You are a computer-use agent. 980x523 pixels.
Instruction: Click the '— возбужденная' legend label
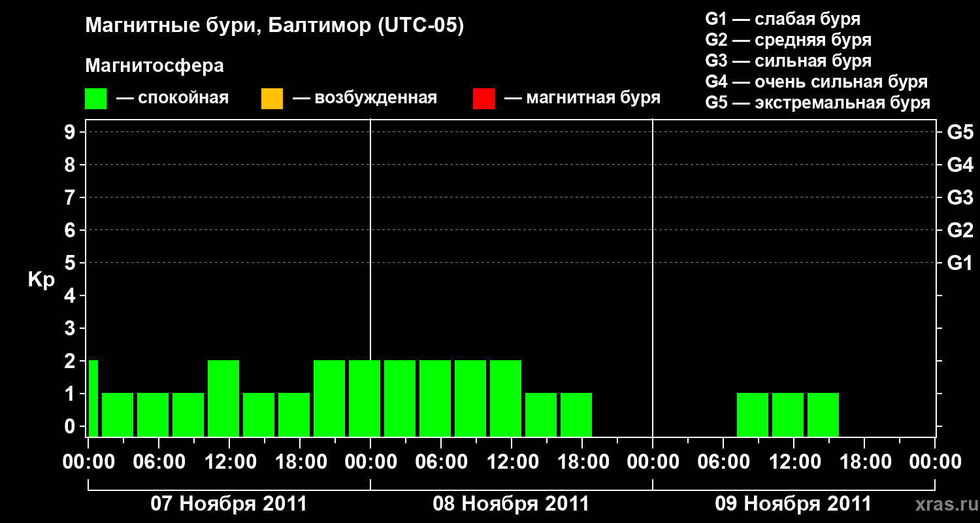(365, 98)
